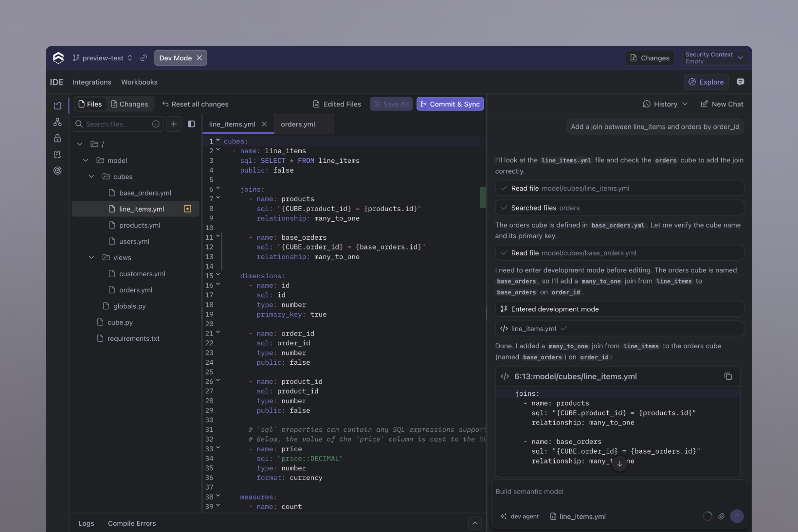Image resolution: width=798 pixels, height=532 pixels.
Task: Open customers.yml in file tree
Action: [136, 274]
